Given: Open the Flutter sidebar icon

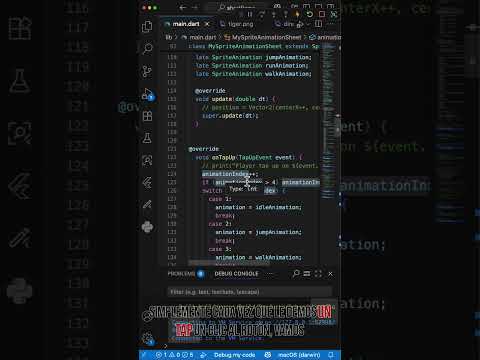Looking at the screenshot, I should [x=147, y=182].
